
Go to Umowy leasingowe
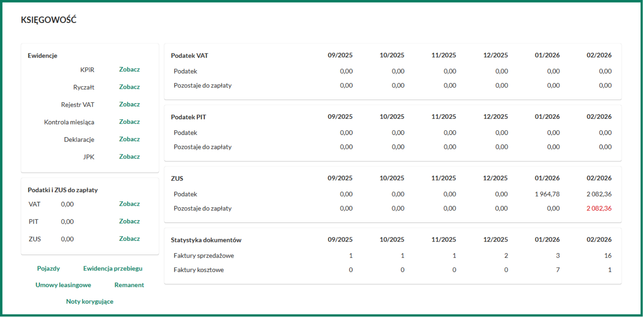pos(63,285)
